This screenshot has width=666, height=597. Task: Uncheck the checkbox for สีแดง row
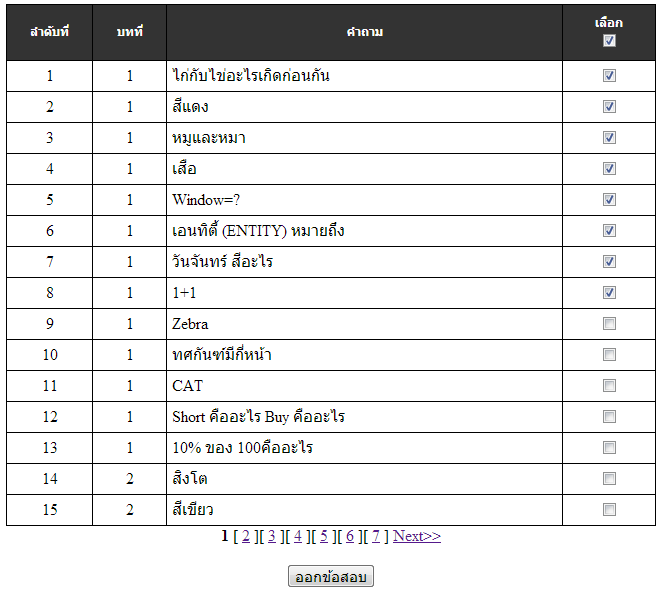(609, 107)
